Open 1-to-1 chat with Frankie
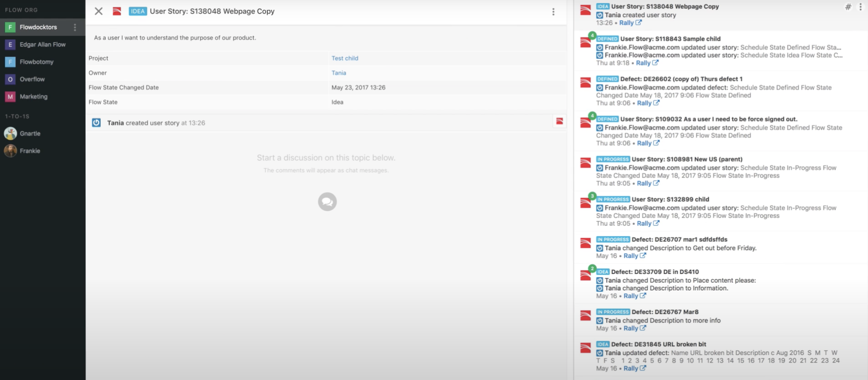This screenshot has width=868, height=380. click(30, 151)
